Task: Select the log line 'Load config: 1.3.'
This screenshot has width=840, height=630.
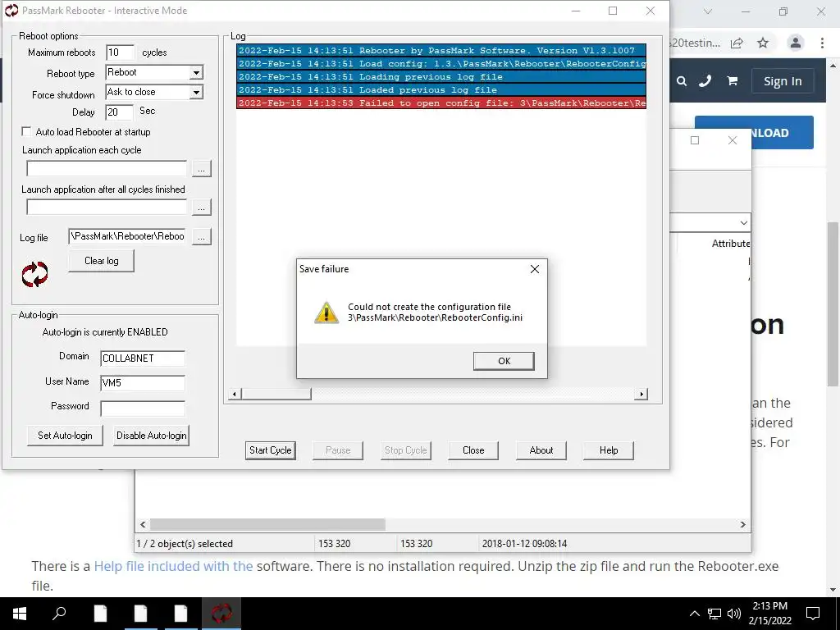Action: click(x=441, y=64)
